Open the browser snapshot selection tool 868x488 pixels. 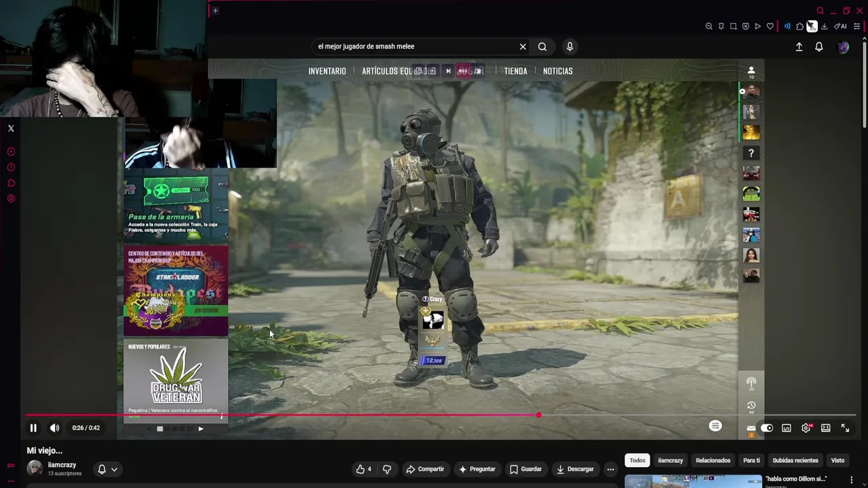click(x=733, y=26)
